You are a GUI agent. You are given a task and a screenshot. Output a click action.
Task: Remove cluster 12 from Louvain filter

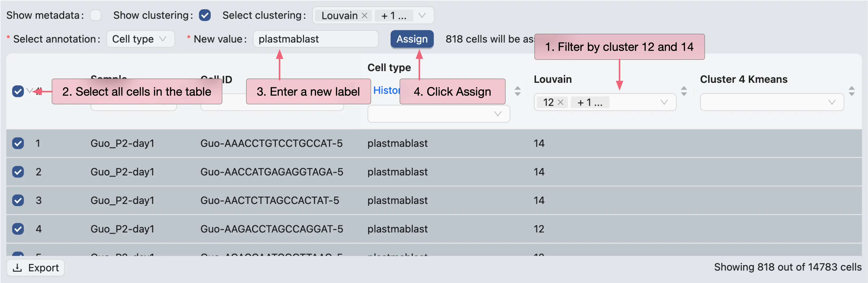560,102
